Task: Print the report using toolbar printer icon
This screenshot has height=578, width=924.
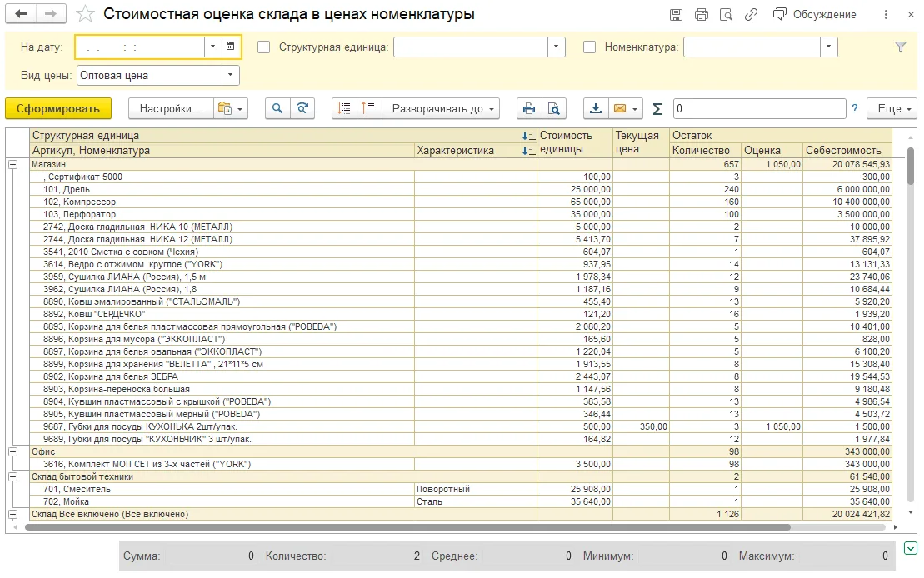Action: [529, 108]
